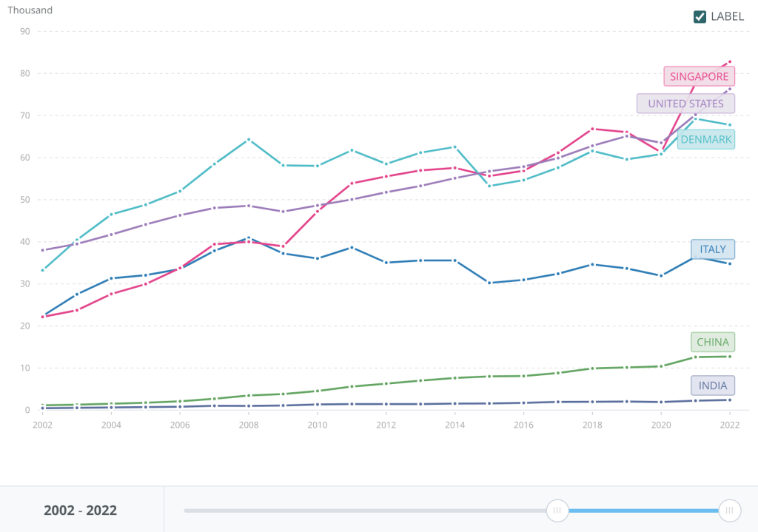Click Singapore's 2018 data point
Image resolution: width=758 pixels, height=532 pixels.
[x=592, y=129]
